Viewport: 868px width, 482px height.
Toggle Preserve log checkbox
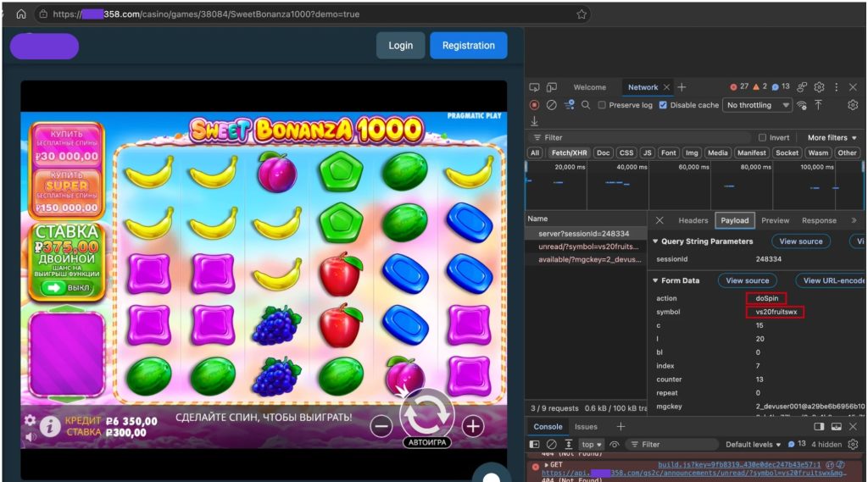602,105
